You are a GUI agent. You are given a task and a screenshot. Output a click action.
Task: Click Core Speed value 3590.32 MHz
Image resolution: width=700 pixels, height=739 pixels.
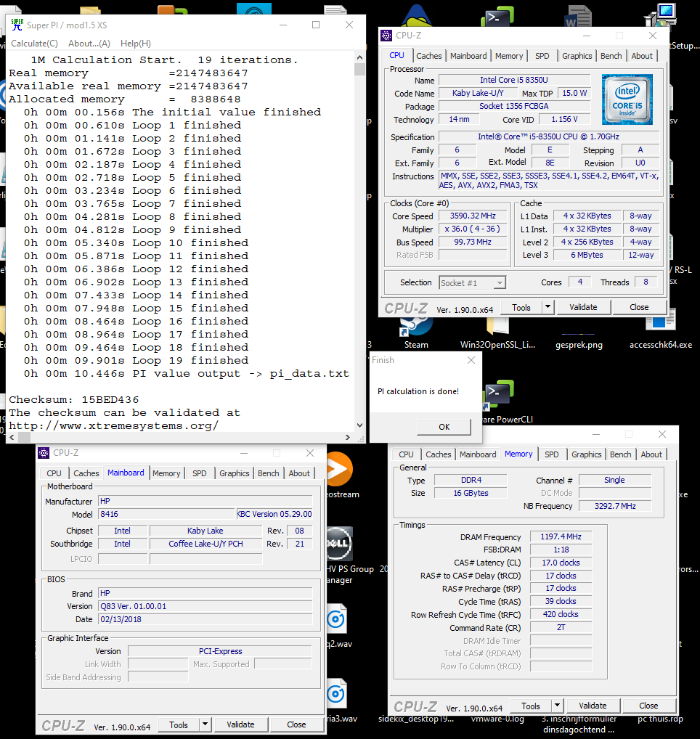click(472, 216)
